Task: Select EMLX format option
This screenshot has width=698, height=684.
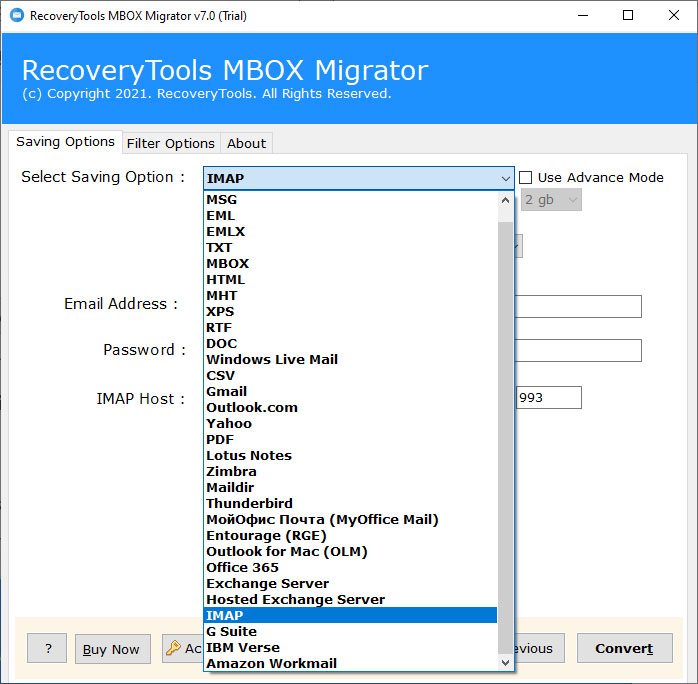Action: click(x=350, y=231)
